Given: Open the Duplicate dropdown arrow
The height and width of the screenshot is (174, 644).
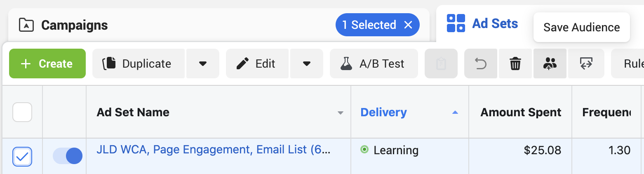Looking at the screenshot, I should point(202,63).
